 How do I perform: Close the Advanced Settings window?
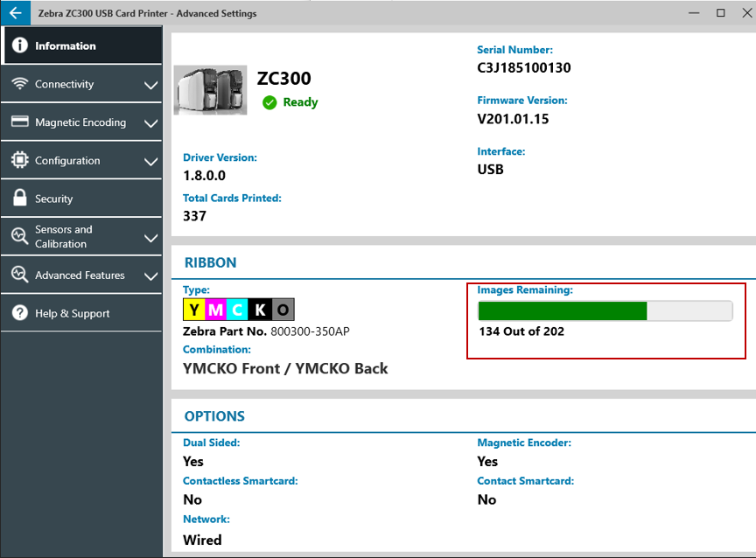[x=747, y=13]
